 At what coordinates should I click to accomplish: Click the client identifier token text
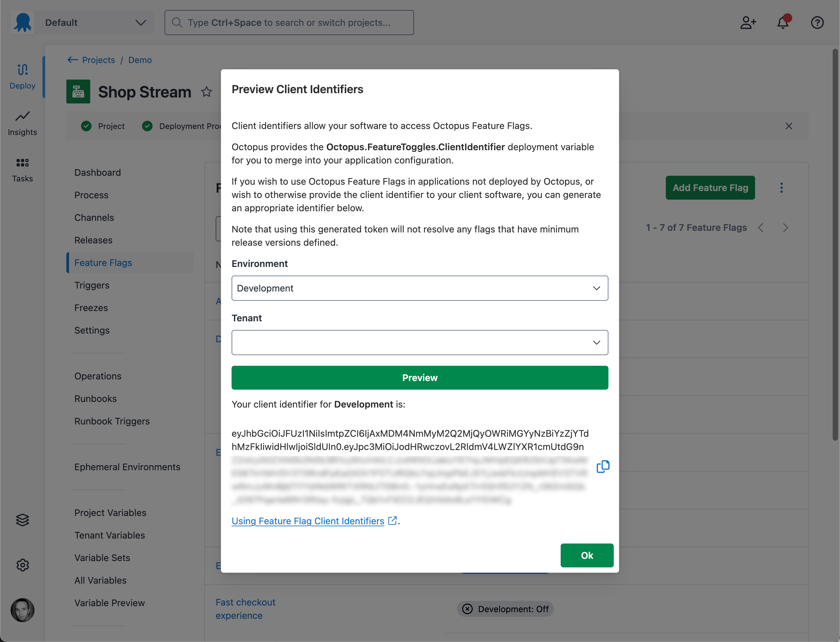(x=410, y=466)
